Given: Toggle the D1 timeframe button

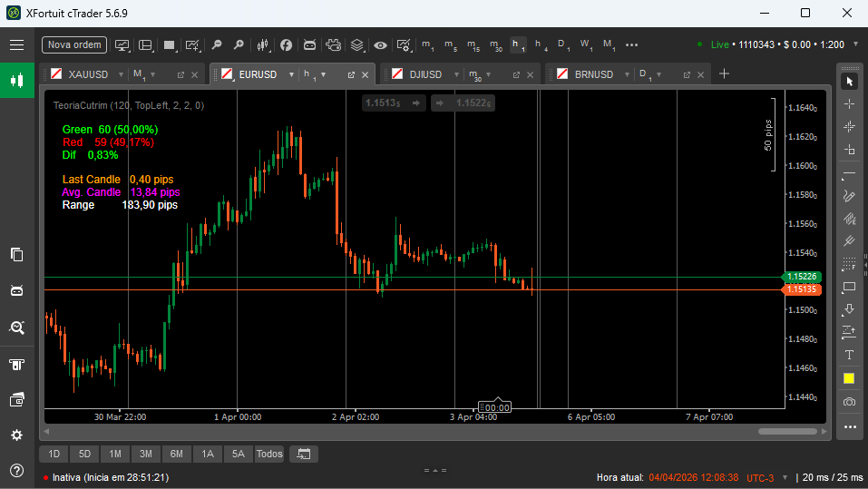Looking at the screenshot, I should coord(563,44).
